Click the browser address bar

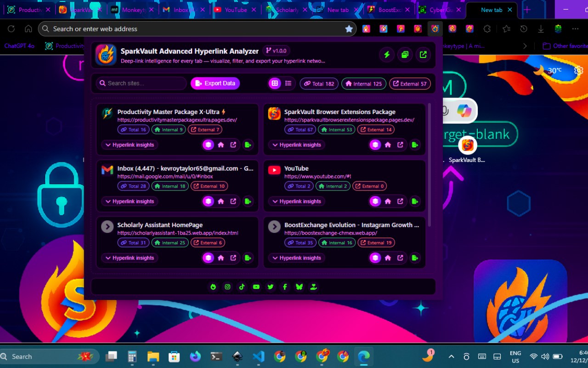pos(198,29)
